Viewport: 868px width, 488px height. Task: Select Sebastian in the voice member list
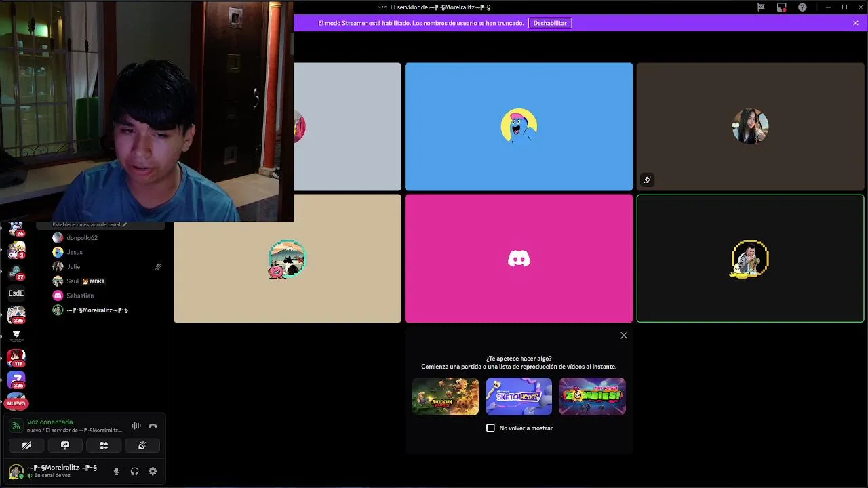(x=102, y=296)
